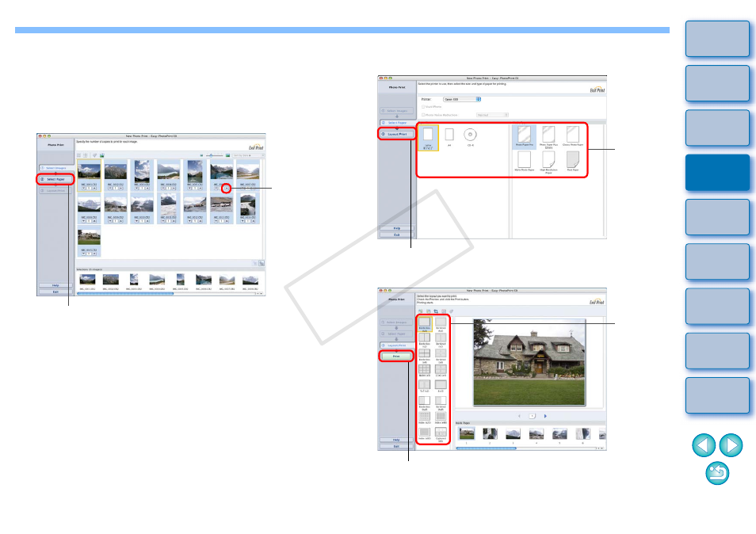Click Exit in paper selection window

397,235
